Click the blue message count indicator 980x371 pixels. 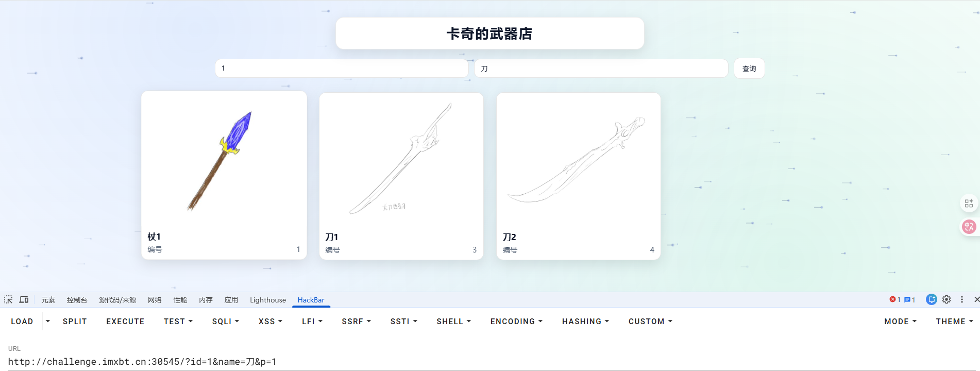pos(909,299)
